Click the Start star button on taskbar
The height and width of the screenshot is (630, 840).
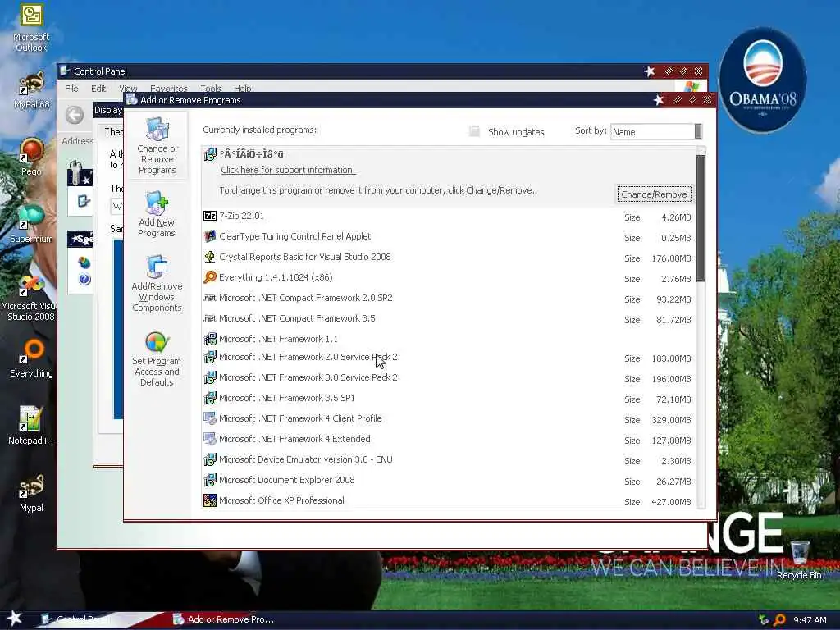[14, 619]
